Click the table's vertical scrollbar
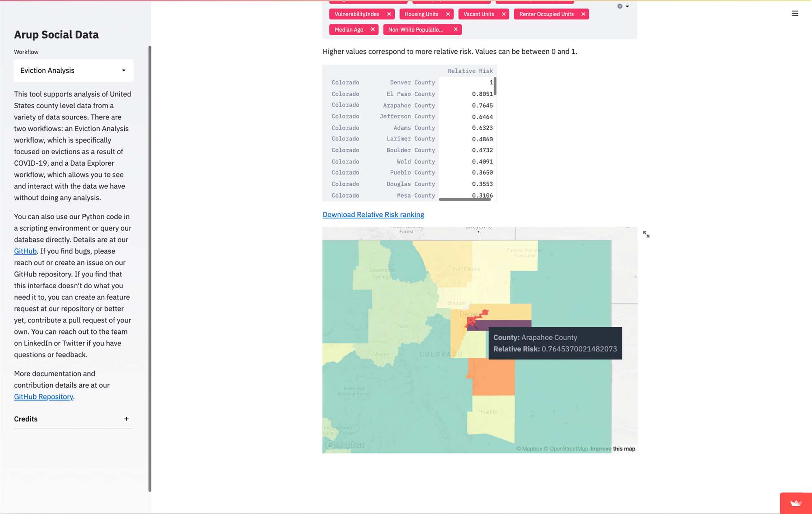 (x=495, y=87)
